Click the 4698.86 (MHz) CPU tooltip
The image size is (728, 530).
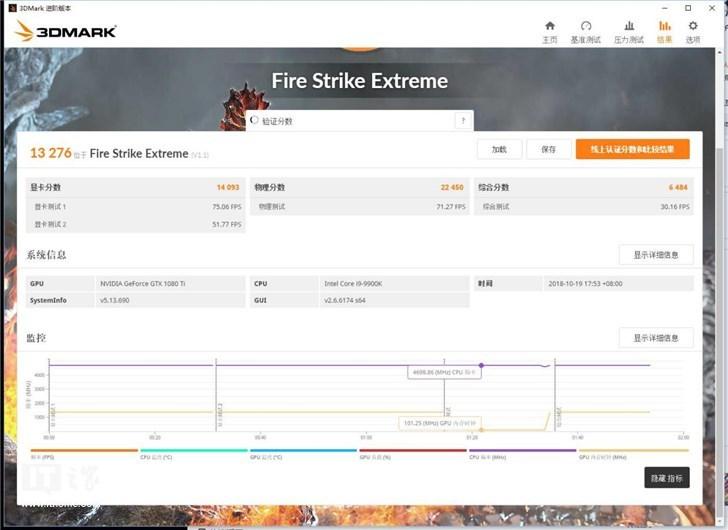pyautogui.click(x=444, y=372)
